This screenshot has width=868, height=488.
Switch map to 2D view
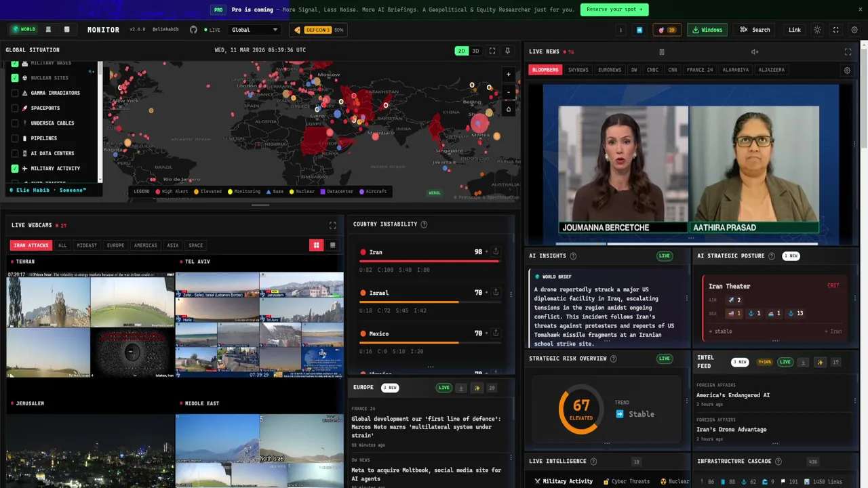(x=461, y=51)
